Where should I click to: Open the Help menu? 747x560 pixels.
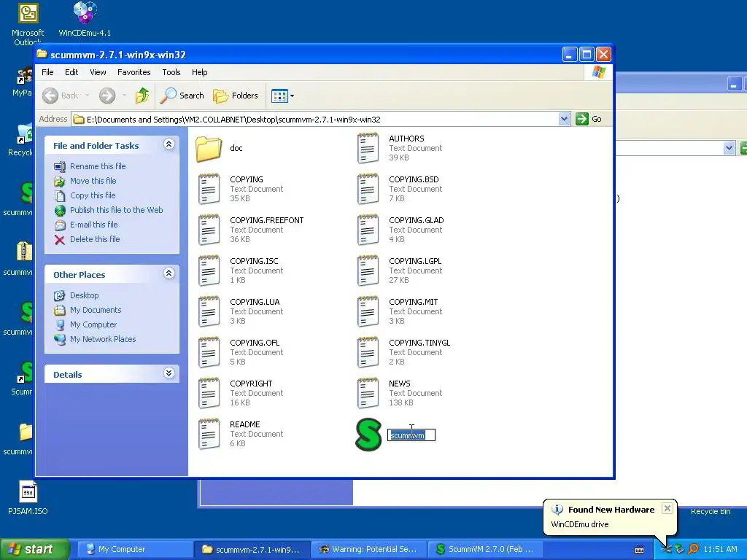click(200, 72)
